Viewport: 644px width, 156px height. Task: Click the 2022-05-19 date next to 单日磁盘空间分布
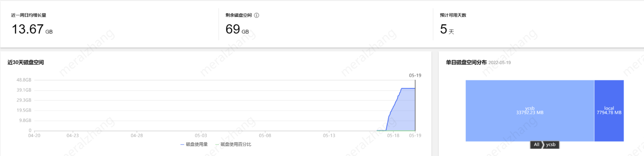pyautogui.click(x=499, y=63)
